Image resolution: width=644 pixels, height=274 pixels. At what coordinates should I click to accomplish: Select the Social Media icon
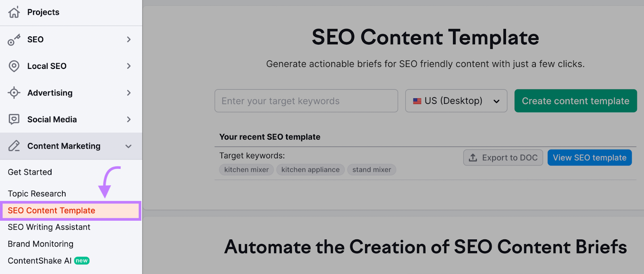(x=14, y=119)
